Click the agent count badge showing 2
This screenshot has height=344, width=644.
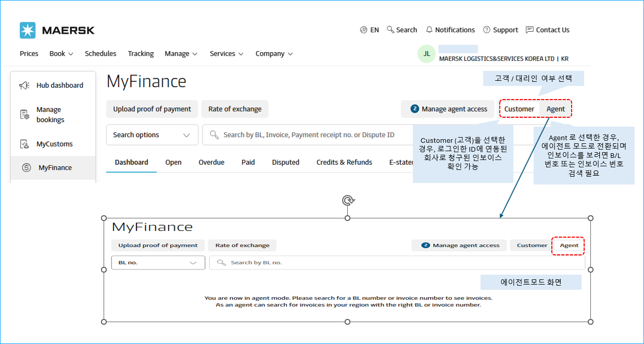tap(415, 109)
